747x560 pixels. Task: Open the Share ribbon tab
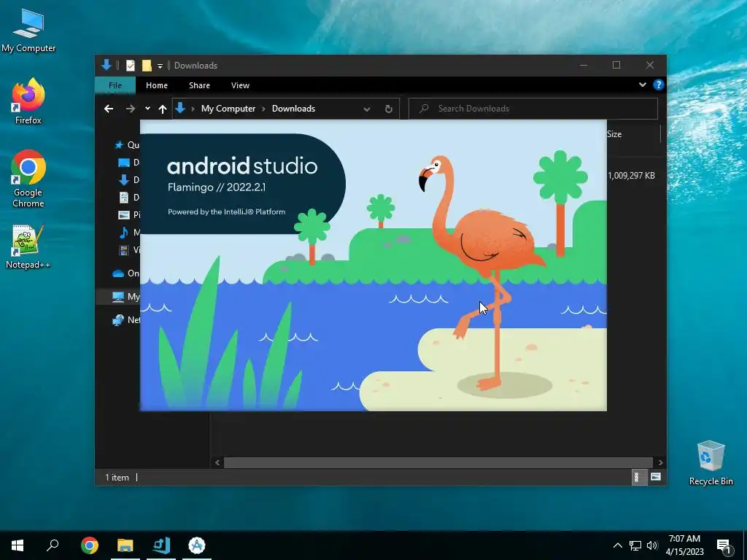[x=199, y=85]
